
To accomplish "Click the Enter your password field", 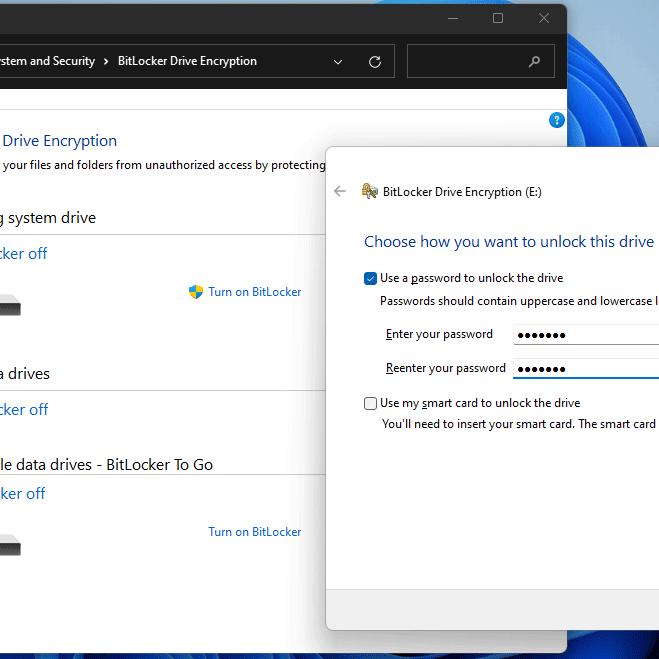I will (x=585, y=335).
